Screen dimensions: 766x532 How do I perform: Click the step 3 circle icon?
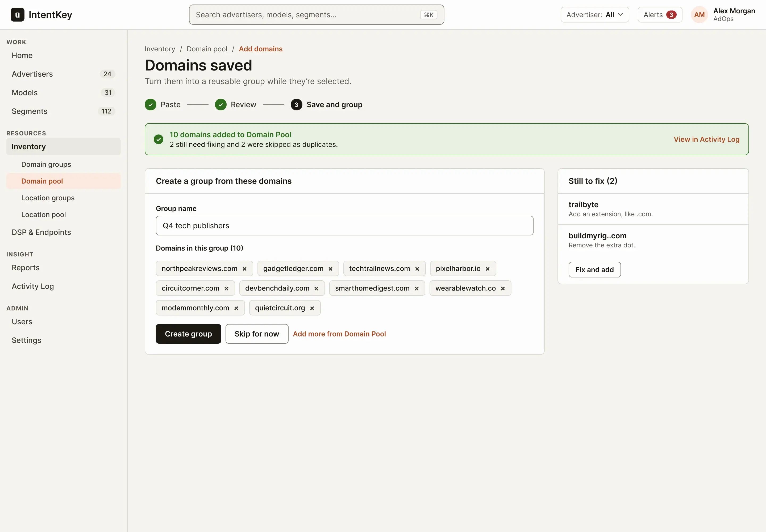[x=297, y=105]
